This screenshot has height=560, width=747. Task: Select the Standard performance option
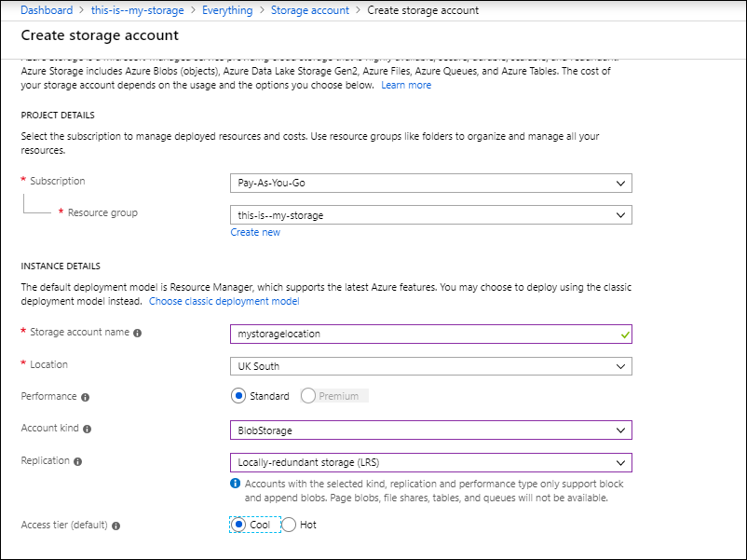pyautogui.click(x=238, y=396)
